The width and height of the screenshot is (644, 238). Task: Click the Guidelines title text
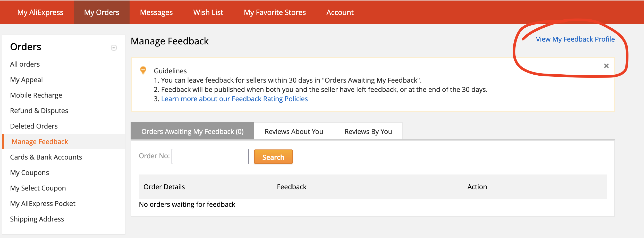[170, 71]
